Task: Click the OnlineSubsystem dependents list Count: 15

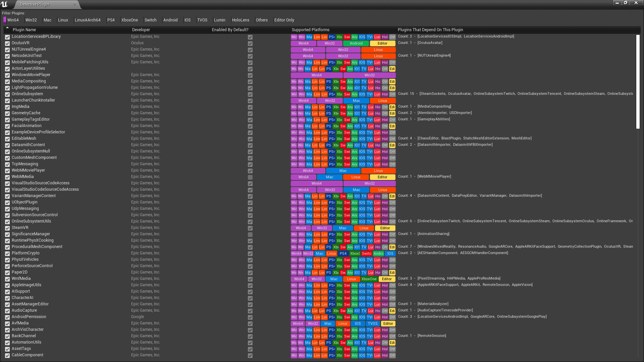Action: click(x=515, y=94)
